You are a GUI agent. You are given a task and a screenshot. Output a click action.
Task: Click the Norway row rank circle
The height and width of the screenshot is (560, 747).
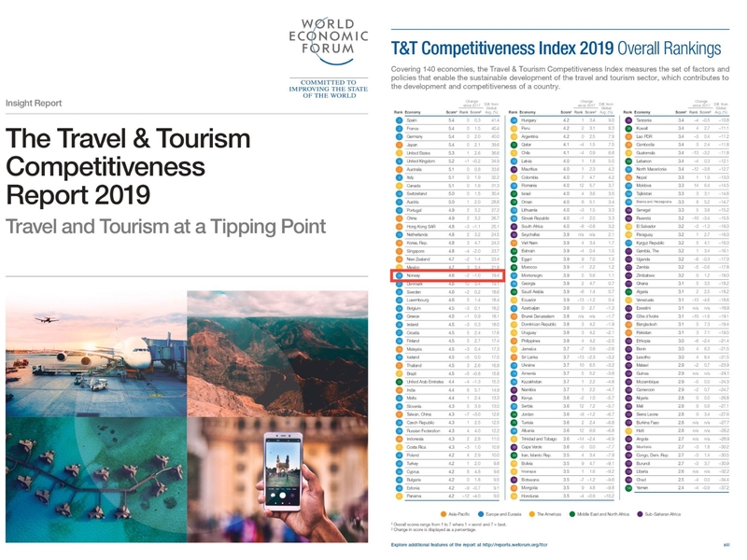[x=400, y=275]
